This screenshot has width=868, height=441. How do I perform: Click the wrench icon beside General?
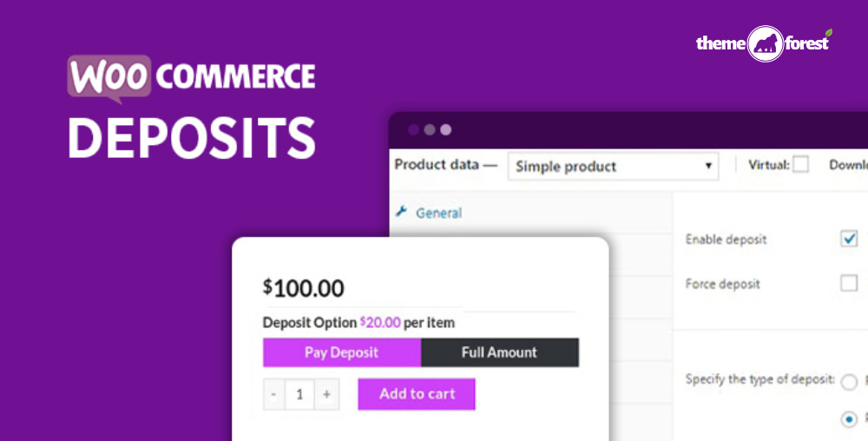tap(401, 212)
